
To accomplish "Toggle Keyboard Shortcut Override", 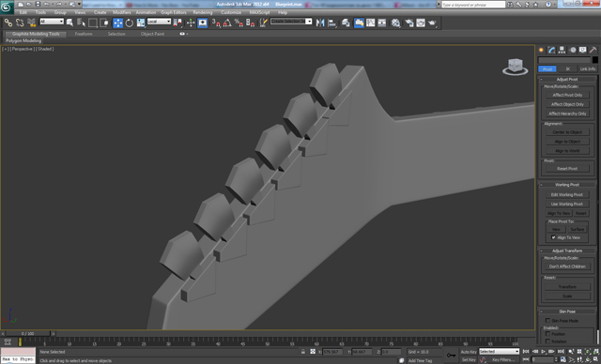I will [203, 23].
